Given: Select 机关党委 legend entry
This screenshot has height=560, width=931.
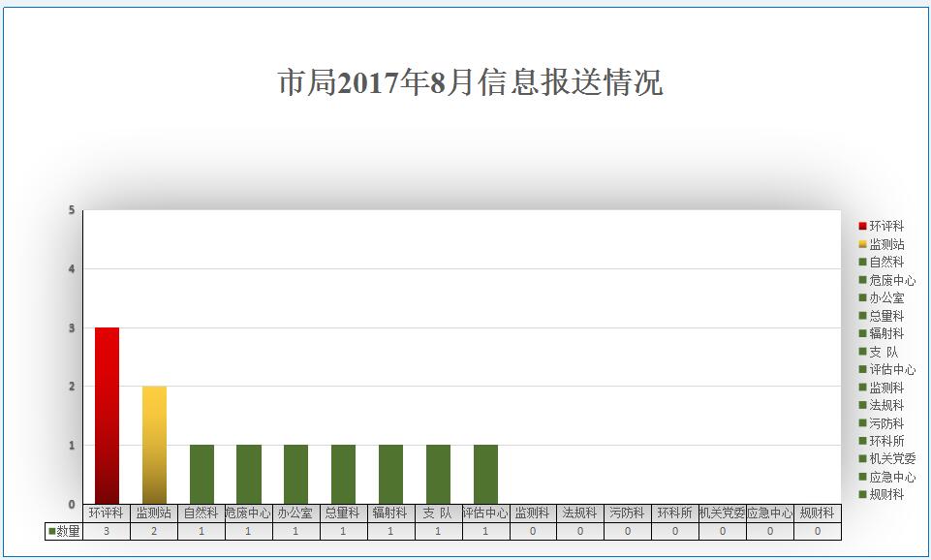Looking at the screenshot, I should pyautogui.click(x=891, y=458).
